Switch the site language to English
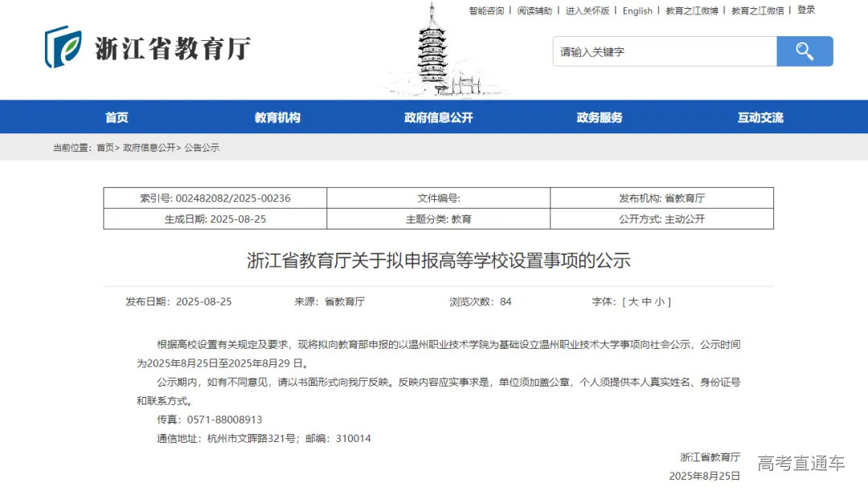The image size is (868, 495). 637,10
